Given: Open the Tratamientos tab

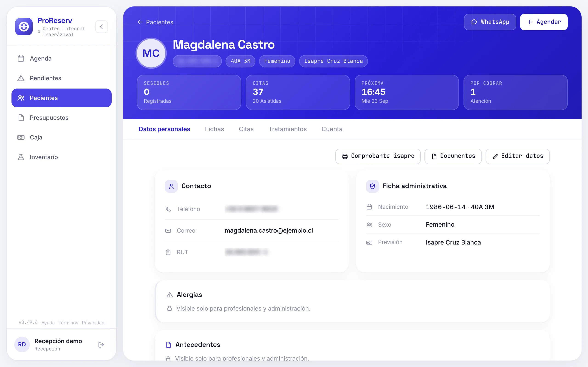Looking at the screenshot, I should [x=287, y=129].
